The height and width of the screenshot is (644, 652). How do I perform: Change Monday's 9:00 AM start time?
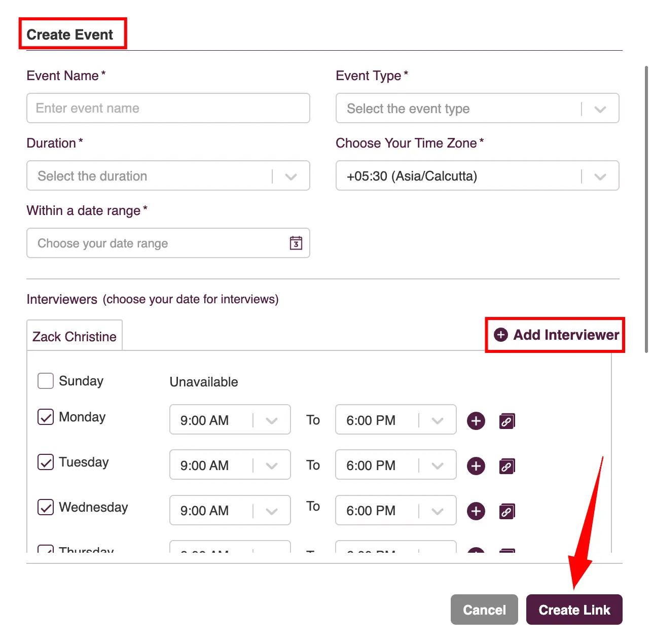pos(230,419)
